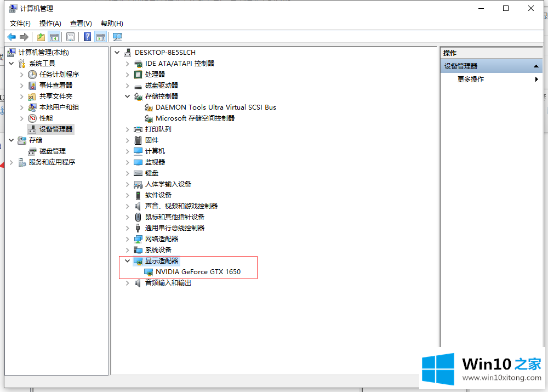Click the Disk Management icon

pyautogui.click(x=32, y=151)
